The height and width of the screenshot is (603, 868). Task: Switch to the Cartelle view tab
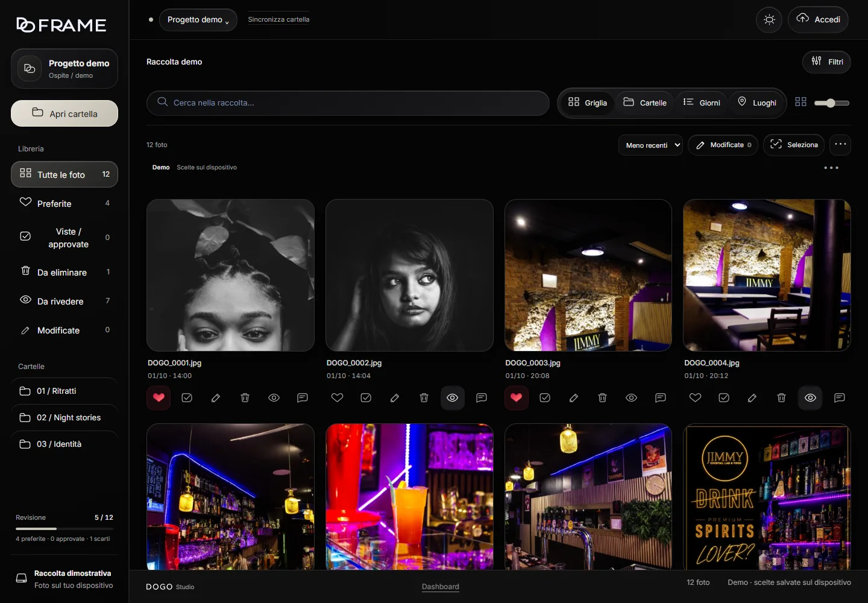[x=645, y=103]
